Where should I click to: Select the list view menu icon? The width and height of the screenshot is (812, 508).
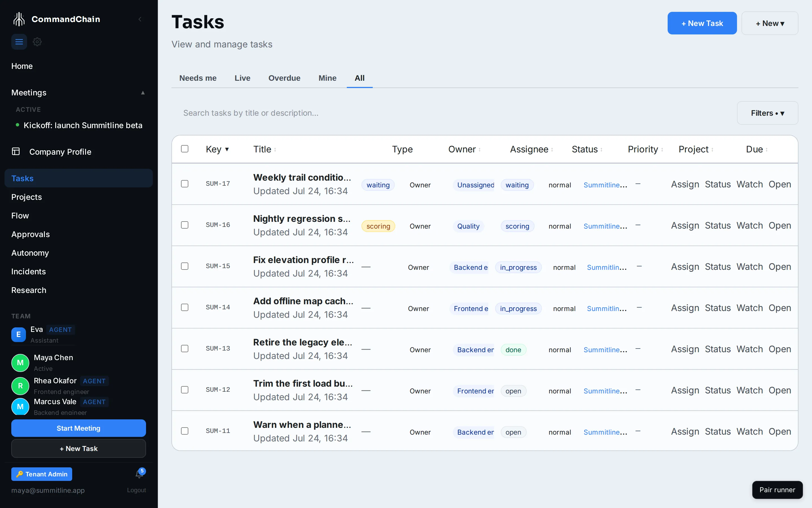19,42
